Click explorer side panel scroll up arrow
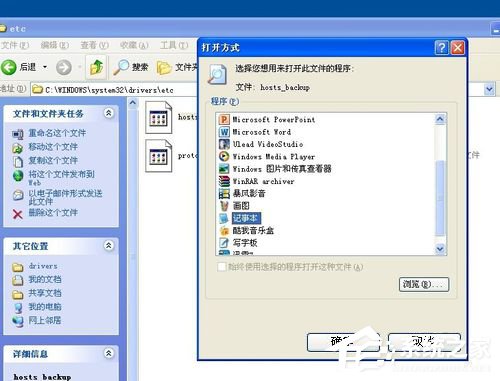This screenshot has width=500, height=381. click(133, 103)
